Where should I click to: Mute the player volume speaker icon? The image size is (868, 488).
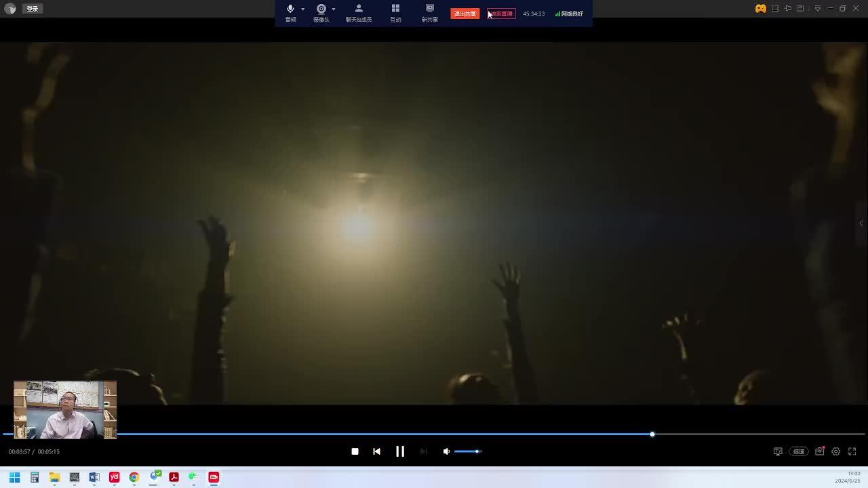coord(446,451)
